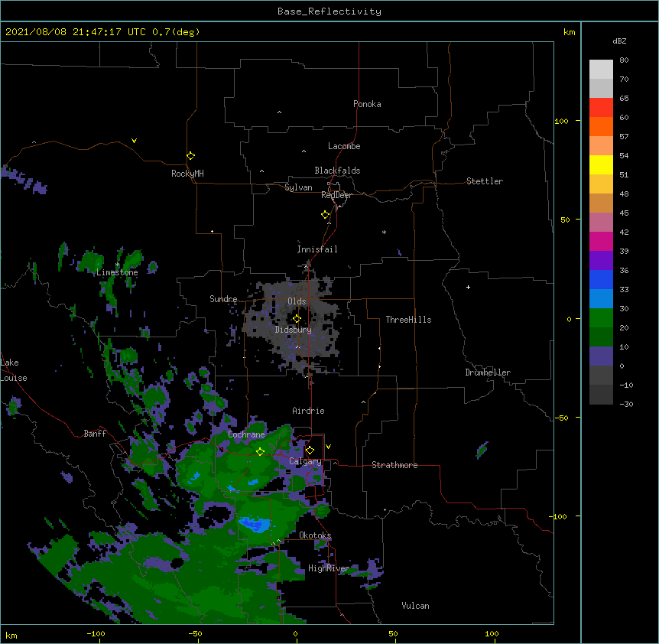Click the Vulcan town label
The width and height of the screenshot is (659, 644).
(x=415, y=606)
